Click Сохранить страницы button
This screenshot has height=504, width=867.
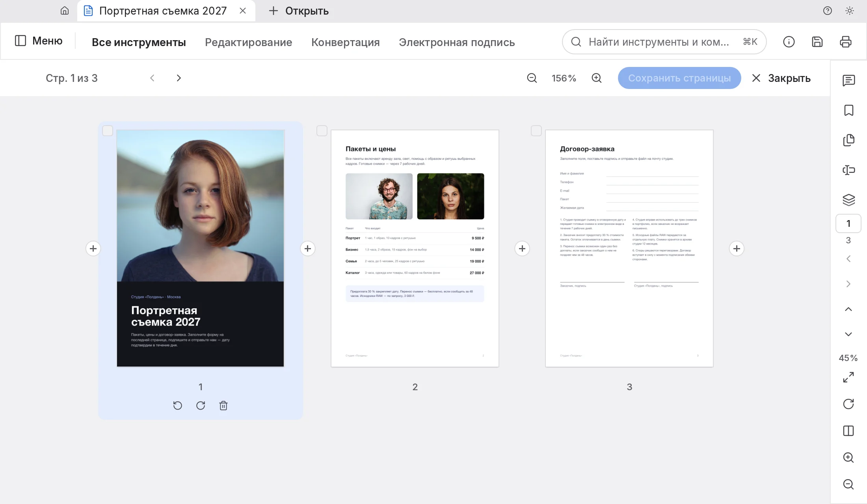[x=679, y=78]
